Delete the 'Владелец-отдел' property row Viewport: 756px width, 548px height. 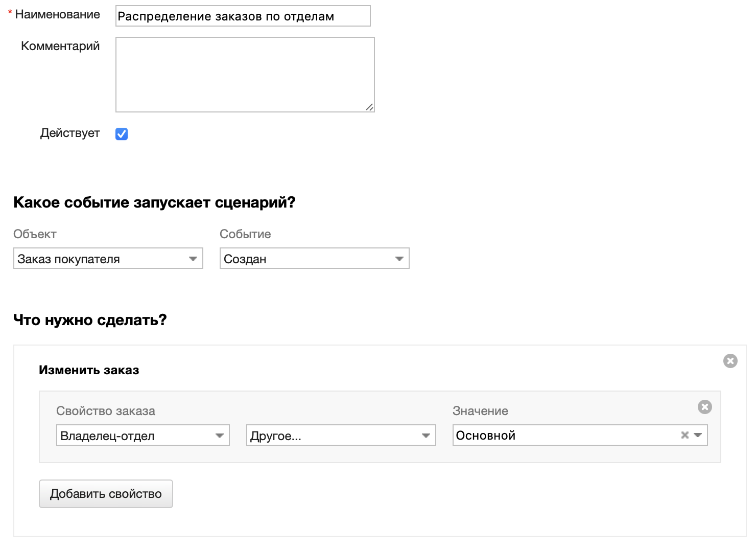coord(705,407)
